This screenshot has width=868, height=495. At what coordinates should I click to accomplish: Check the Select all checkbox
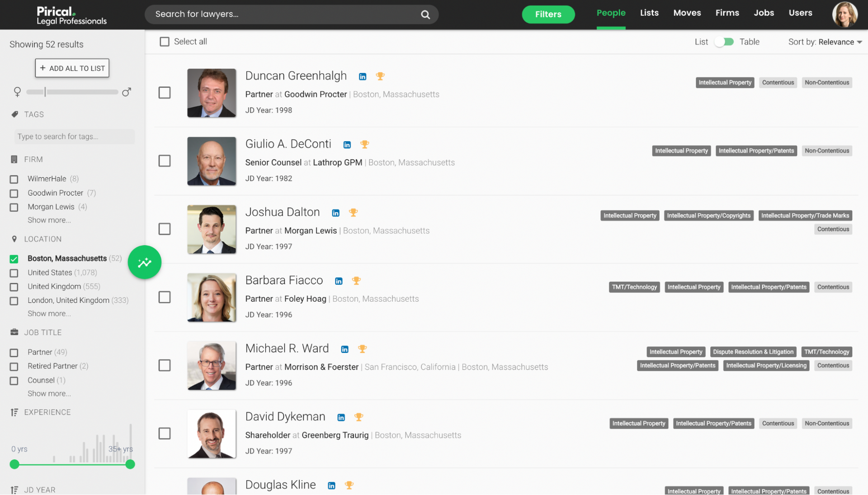click(x=165, y=42)
